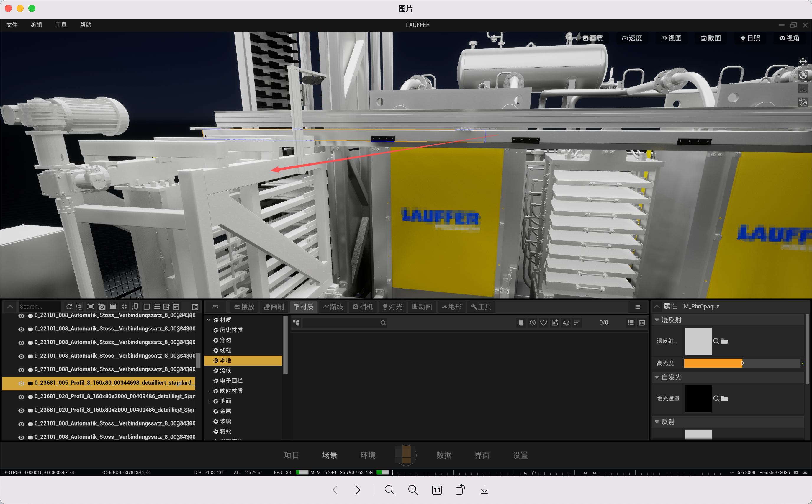Click the magnifier next to diffuse swatch
This screenshot has height=504, width=812.
click(716, 341)
